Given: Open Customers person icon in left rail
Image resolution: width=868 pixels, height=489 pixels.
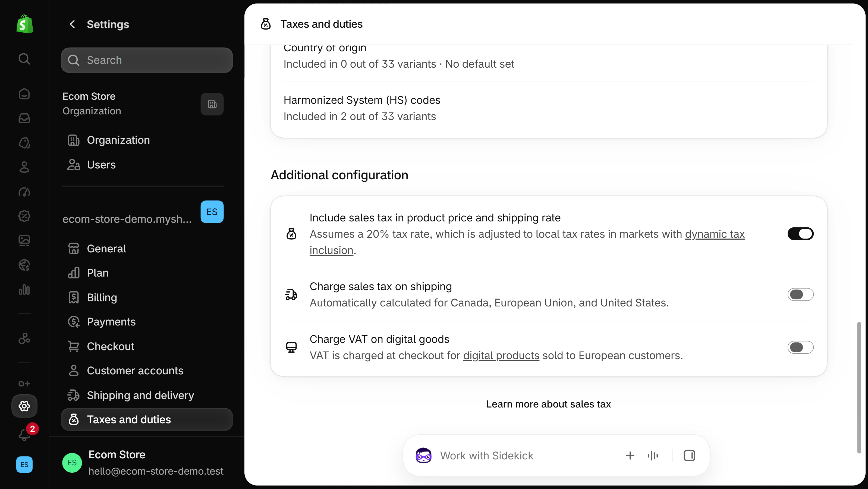Looking at the screenshot, I should click(24, 167).
